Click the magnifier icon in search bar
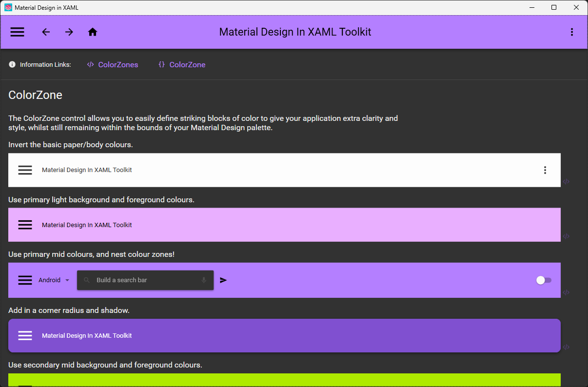Image resolution: width=588 pixels, height=387 pixels. [87, 280]
